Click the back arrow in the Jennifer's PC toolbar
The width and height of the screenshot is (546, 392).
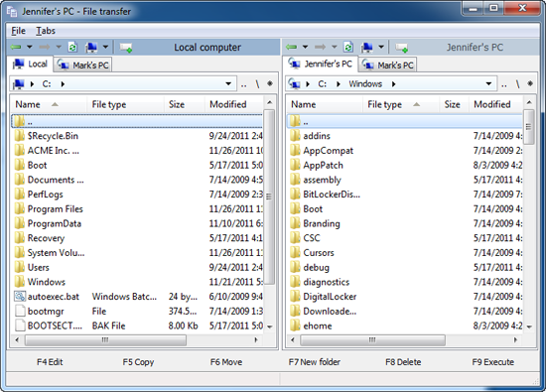tap(292, 47)
